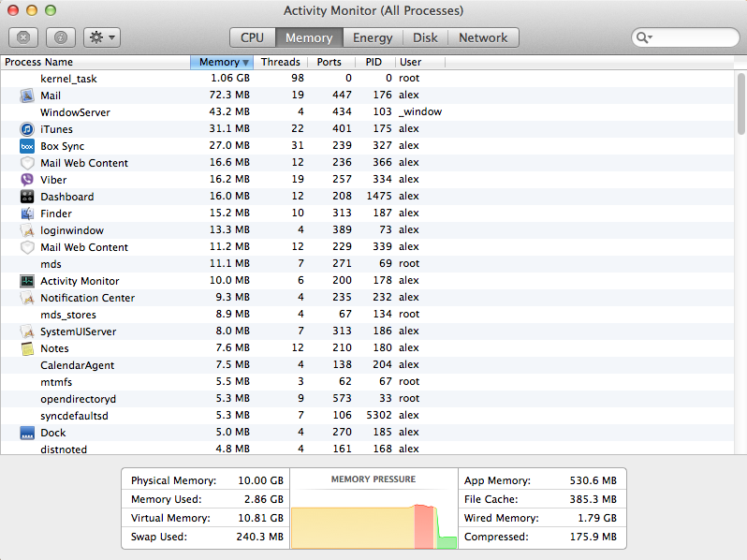Viewport: 747px width, 560px height.
Task: Click the Dashboard process icon
Action: [x=27, y=197]
